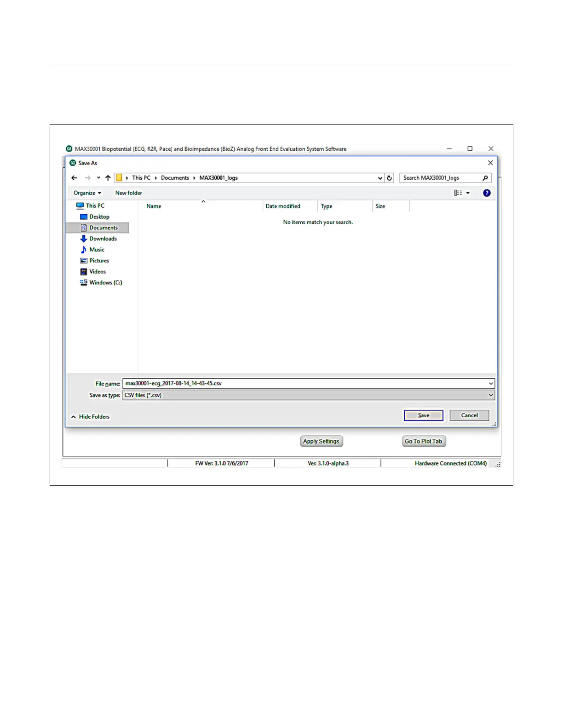The height and width of the screenshot is (728, 563).
Task: Open the Help question mark icon
Action: pos(487,193)
